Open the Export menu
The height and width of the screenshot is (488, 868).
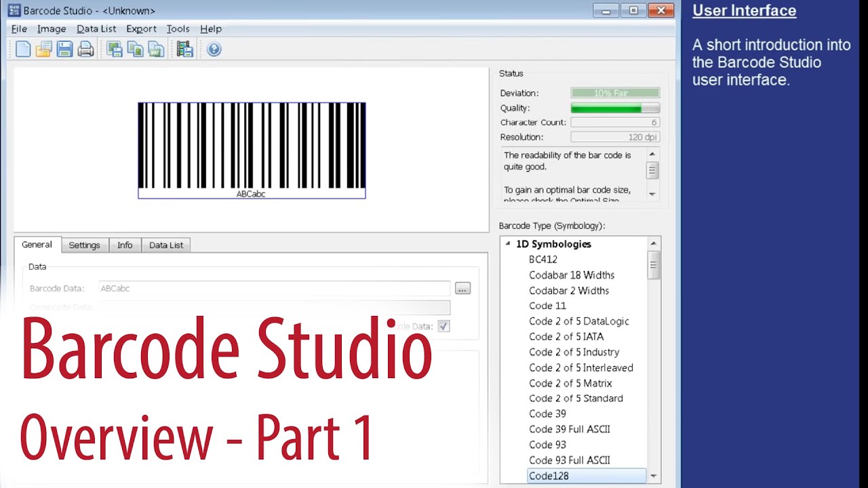click(x=141, y=28)
